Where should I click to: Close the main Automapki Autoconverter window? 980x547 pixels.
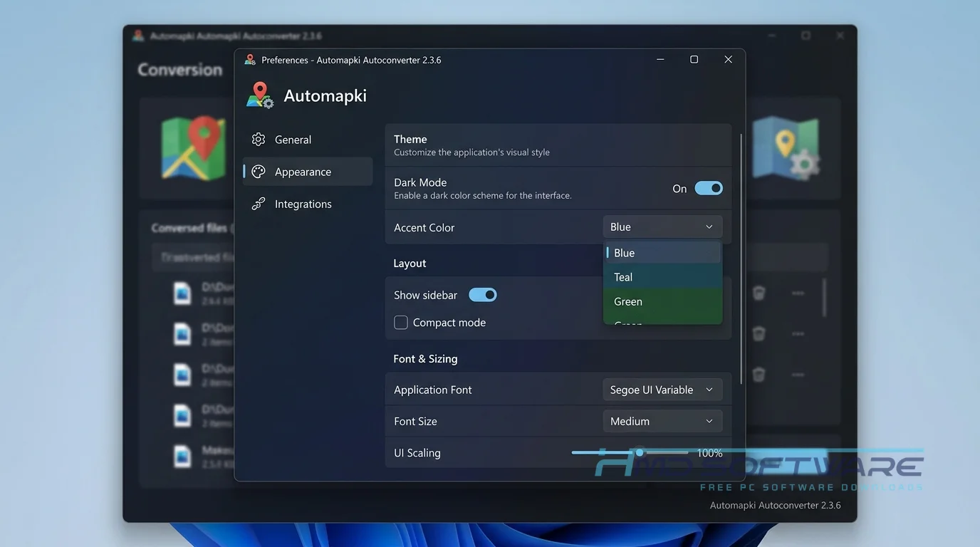tap(840, 36)
